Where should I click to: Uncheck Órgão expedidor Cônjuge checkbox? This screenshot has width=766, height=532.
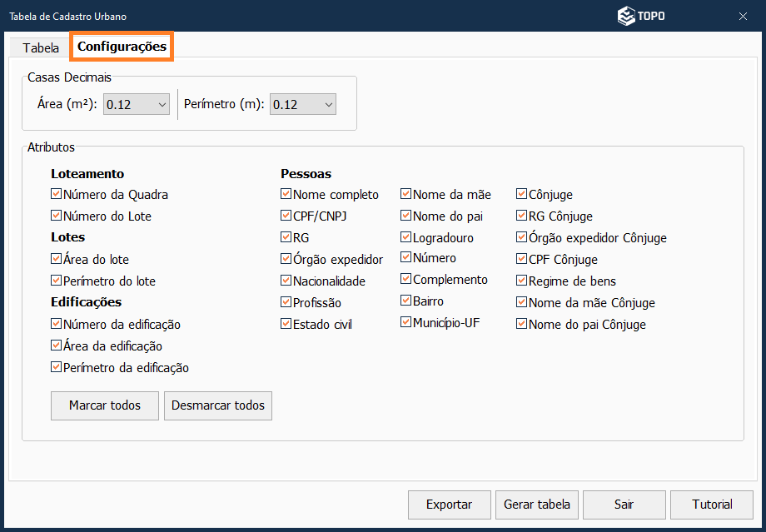pyautogui.click(x=522, y=237)
